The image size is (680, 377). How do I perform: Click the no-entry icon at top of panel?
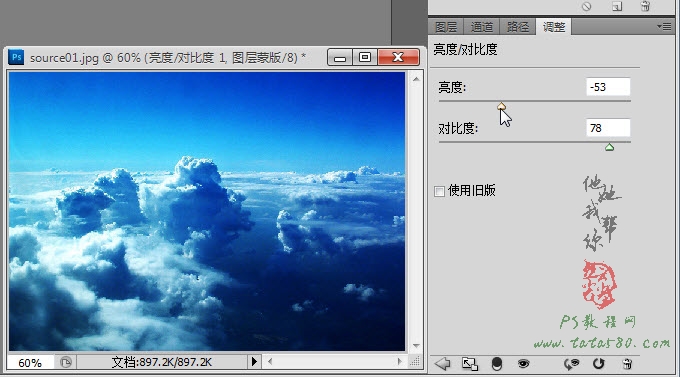[586, 6]
